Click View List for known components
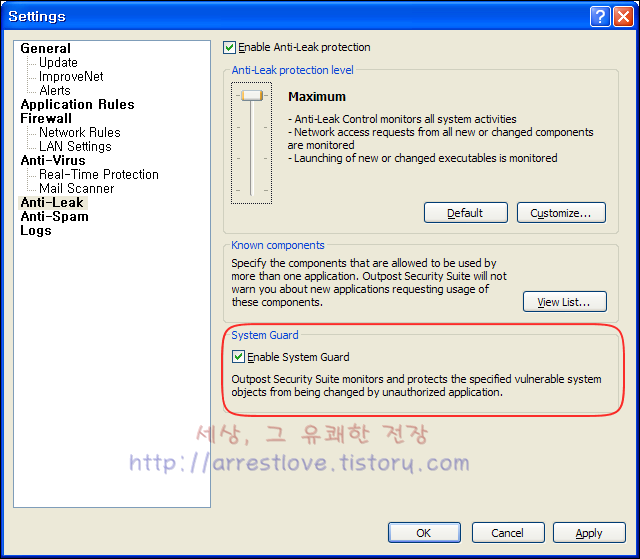 [565, 302]
